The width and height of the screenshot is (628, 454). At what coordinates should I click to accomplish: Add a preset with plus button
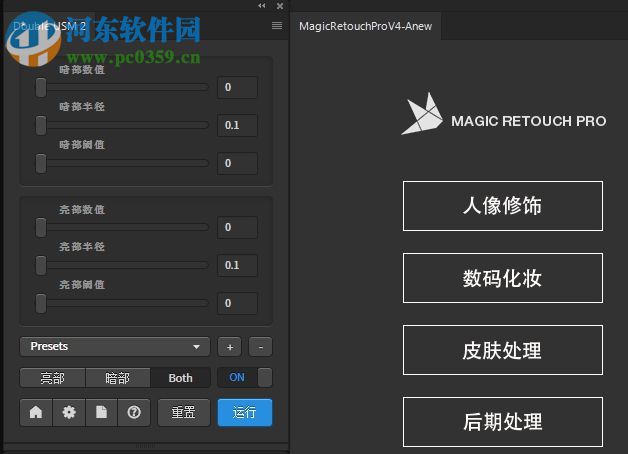point(229,347)
